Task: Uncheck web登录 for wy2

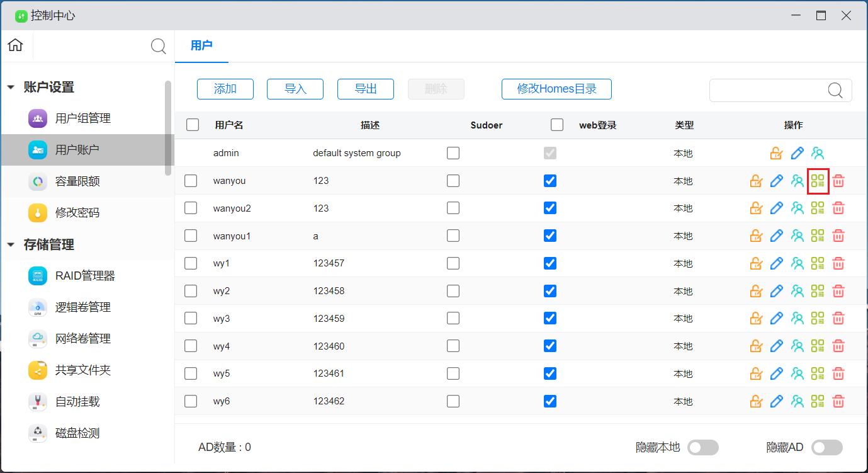Action: coord(550,291)
